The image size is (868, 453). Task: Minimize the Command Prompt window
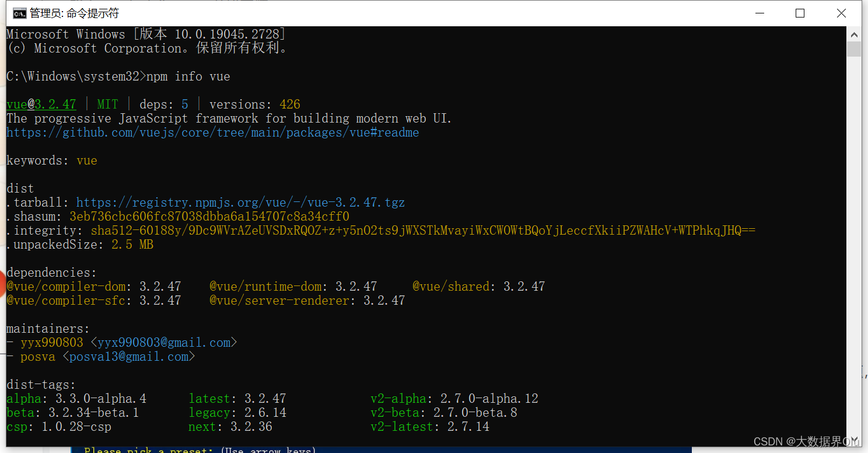click(x=759, y=13)
